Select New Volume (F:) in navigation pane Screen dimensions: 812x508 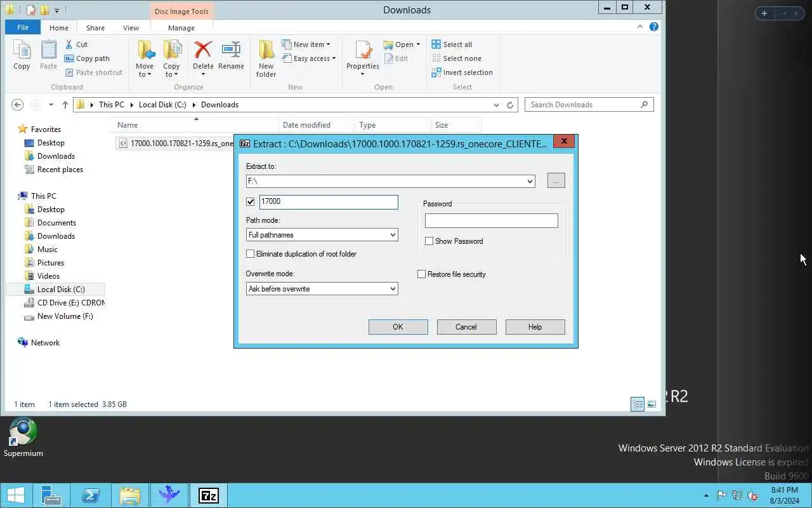click(65, 316)
